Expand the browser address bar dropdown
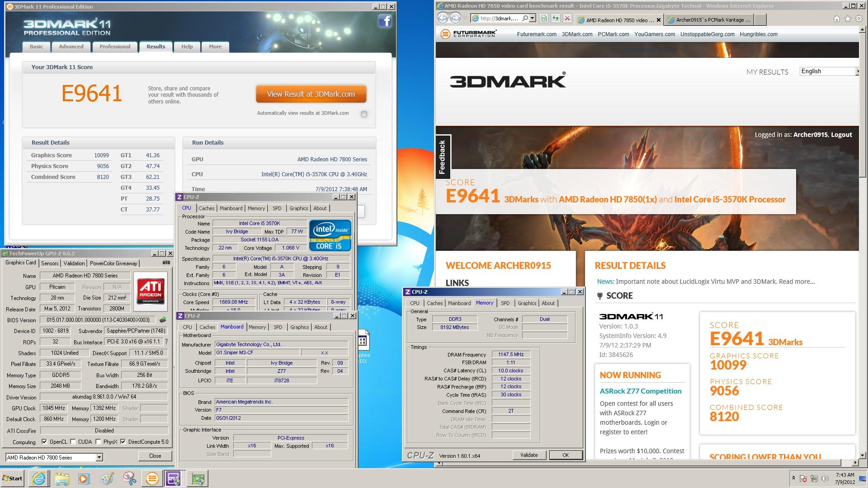The width and height of the screenshot is (868, 488). (x=533, y=19)
